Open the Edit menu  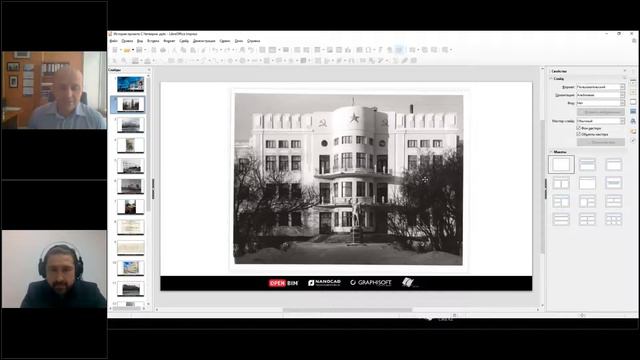[127, 41]
